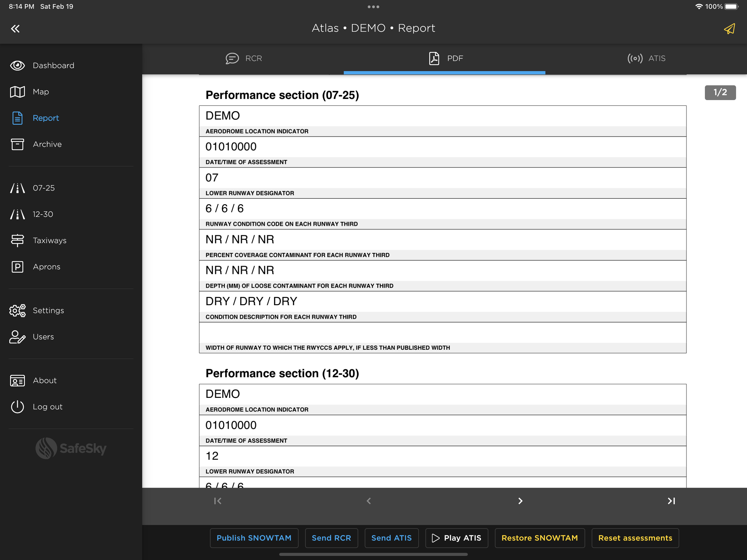The width and height of the screenshot is (747, 560).
Task: Open the Taxiways section
Action: 49,240
